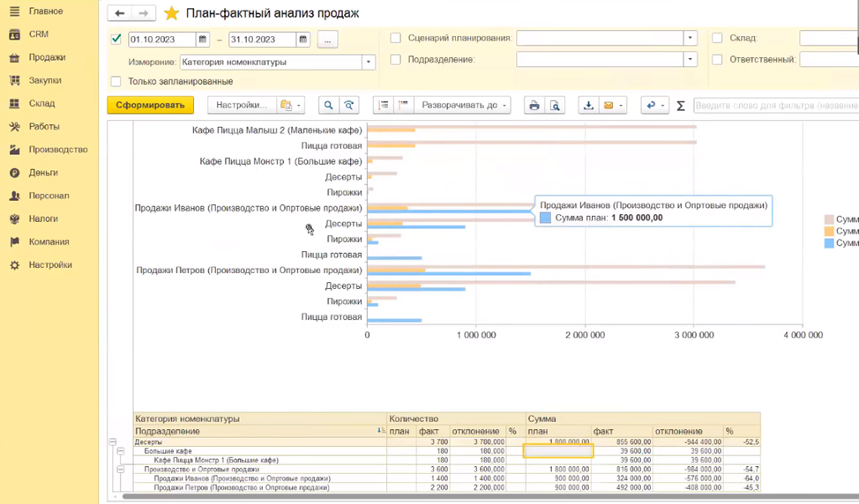The image size is (859, 504).
Task: Open the 'Измерение' dropdown list
Action: click(369, 63)
